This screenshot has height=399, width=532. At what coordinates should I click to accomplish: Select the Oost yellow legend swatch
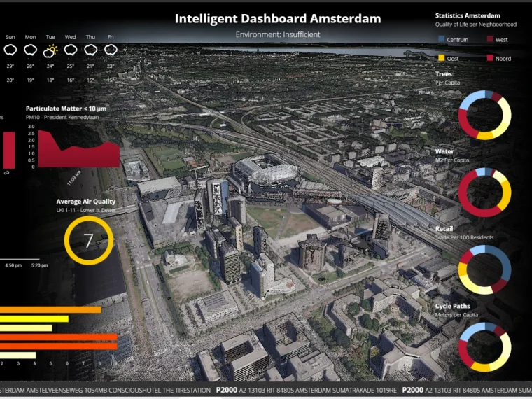(442, 58)
